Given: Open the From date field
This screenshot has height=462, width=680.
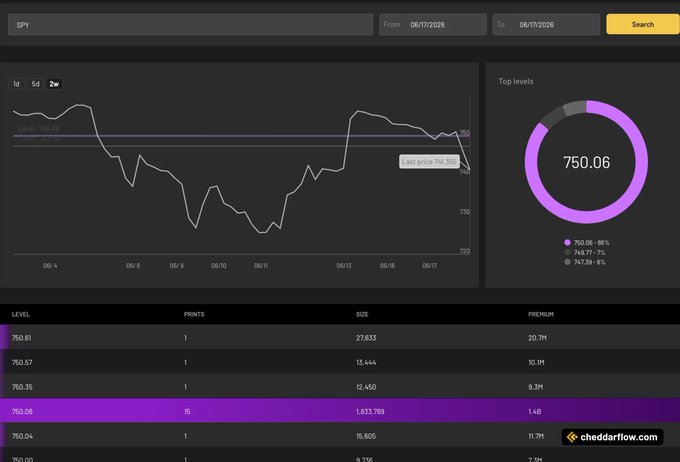Looking at the screenshot, I should (433, 25).
